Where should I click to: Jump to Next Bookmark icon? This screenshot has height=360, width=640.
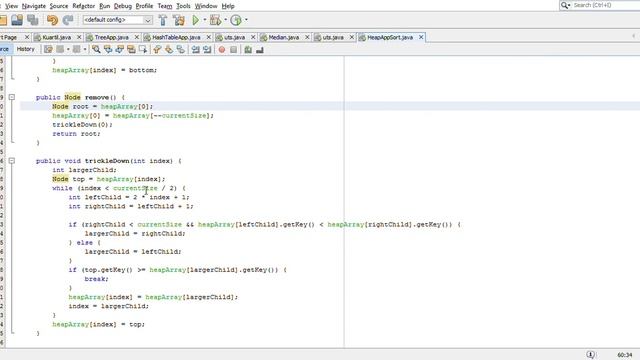pos(169,49)
